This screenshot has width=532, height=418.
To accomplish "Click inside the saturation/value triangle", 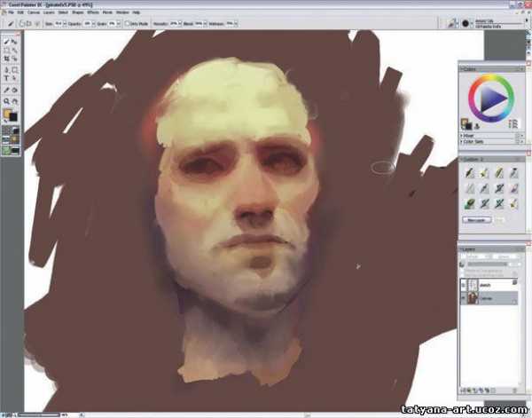I will point(491,99).
